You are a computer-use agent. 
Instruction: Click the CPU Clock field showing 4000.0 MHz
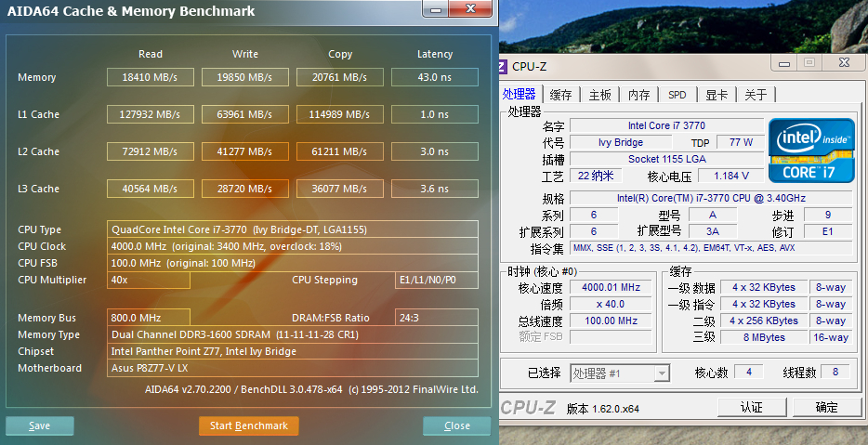[293, 246]
